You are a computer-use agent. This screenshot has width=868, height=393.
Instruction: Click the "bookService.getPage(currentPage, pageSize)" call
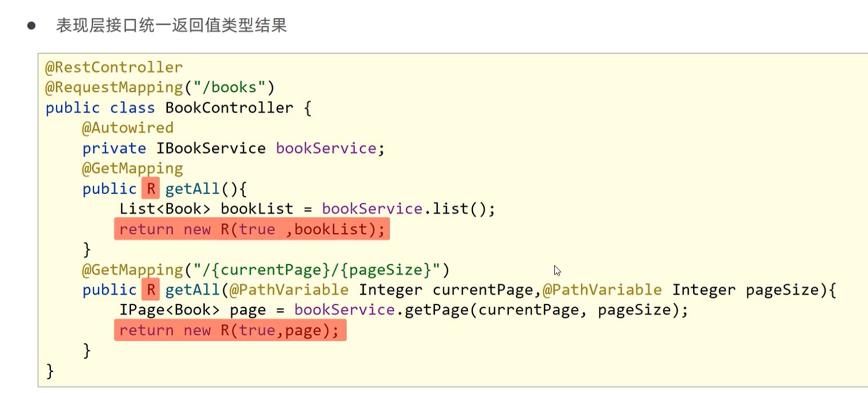[x=486, y=310]
